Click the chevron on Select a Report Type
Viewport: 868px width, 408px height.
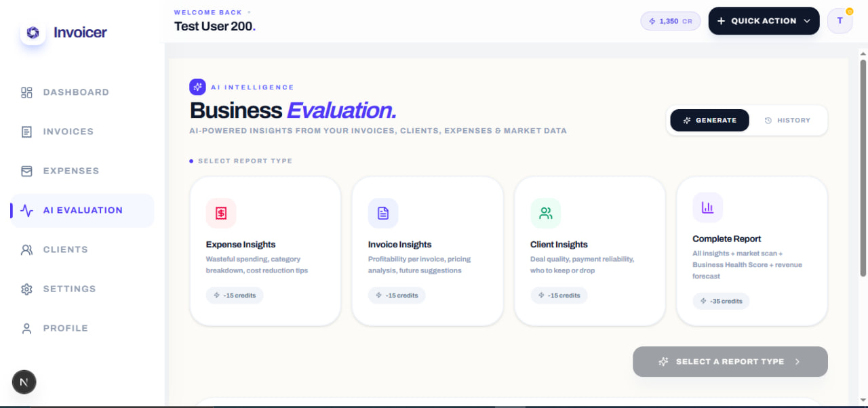(797, 362)
